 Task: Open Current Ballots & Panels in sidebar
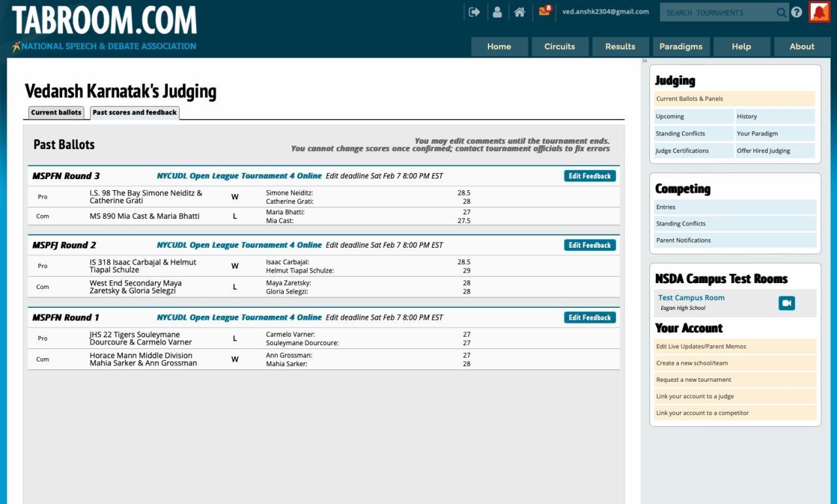(x=734, y=99)
